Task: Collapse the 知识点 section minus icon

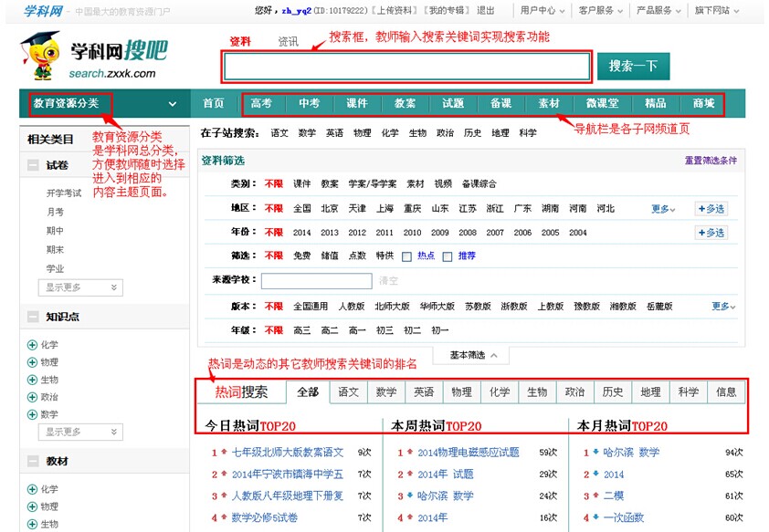Action: pos(33,317)
